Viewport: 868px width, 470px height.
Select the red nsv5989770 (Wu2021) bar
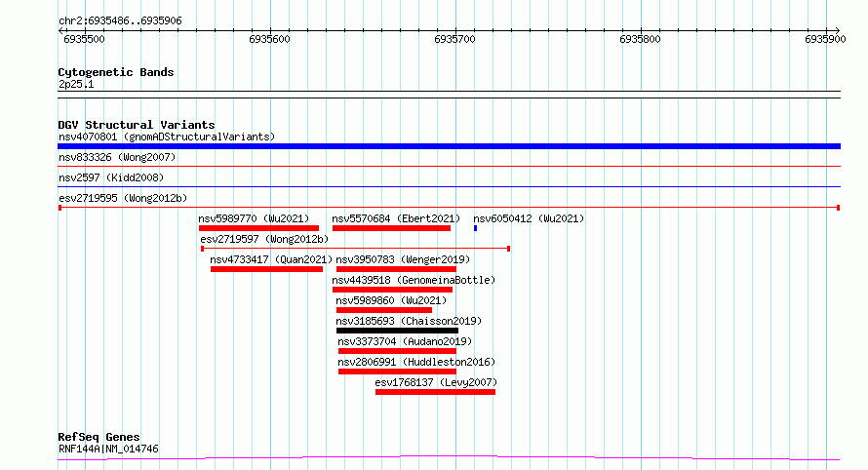(258, 228)
